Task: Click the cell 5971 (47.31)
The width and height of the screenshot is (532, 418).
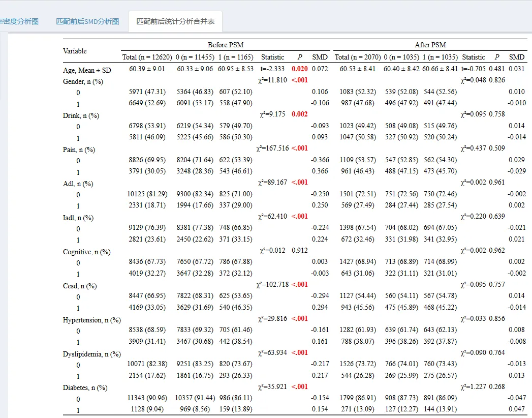Action: (x=147, y=92)
